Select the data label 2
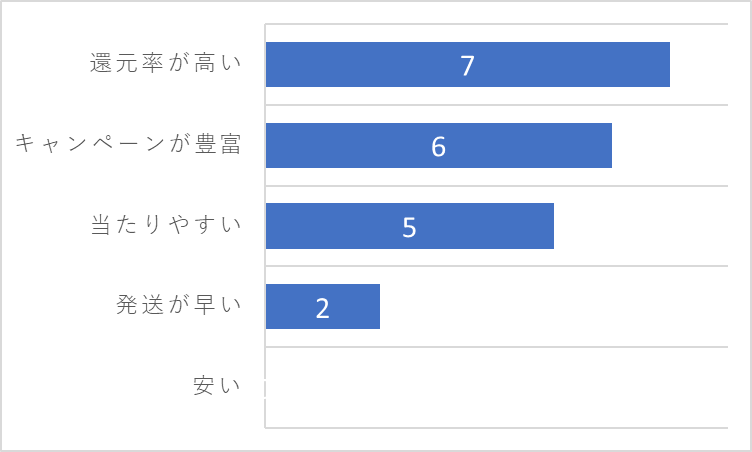Viewport: 752px width, 452px height. coord(323,308)
